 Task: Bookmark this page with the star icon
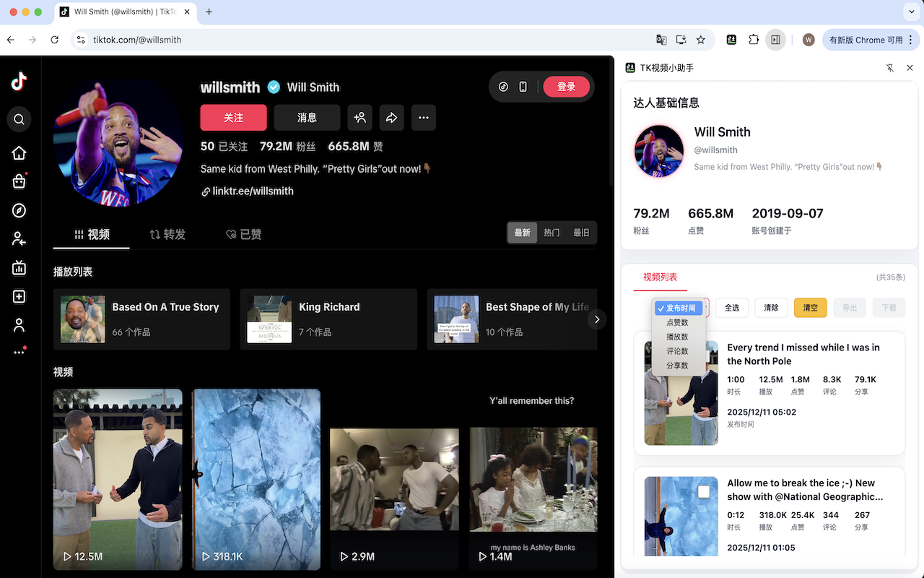pyautogui.click(x=701, y=40)
